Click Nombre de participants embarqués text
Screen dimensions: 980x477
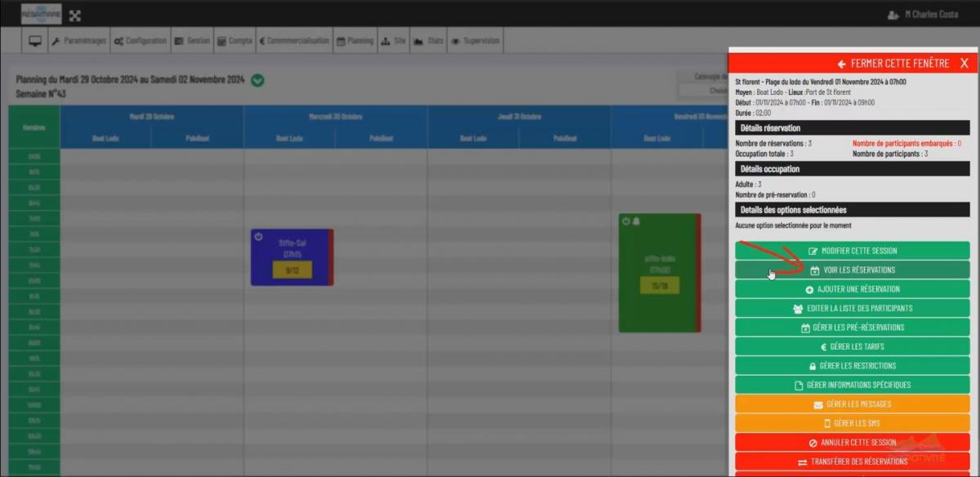tap(907, 143)
